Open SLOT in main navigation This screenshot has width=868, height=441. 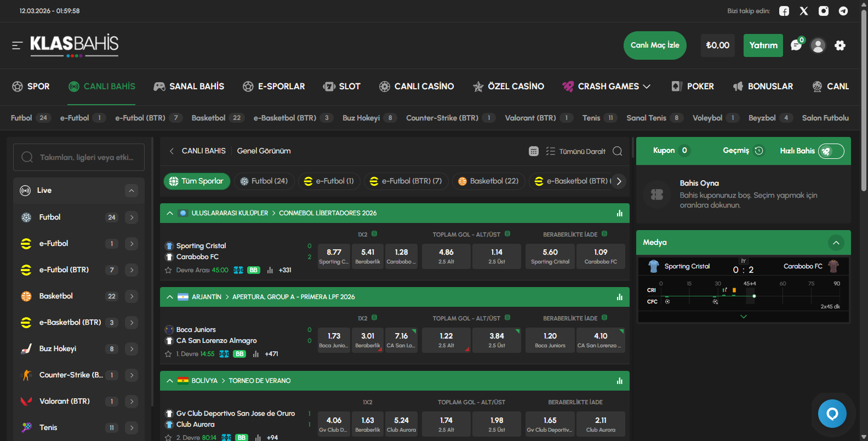click(x=342, y=87)
